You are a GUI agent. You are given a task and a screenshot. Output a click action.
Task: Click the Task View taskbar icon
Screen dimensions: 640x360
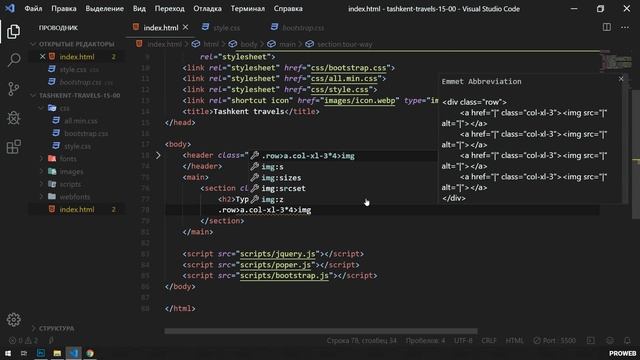tap(24, 353)
